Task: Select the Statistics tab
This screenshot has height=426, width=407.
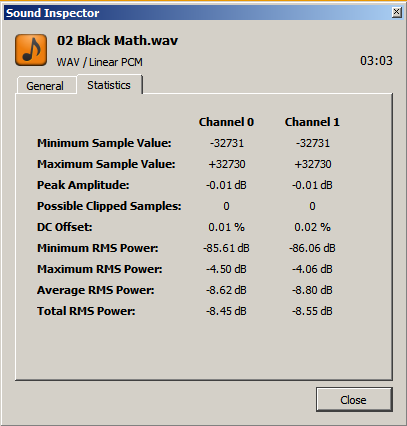Action: [109, 85]
